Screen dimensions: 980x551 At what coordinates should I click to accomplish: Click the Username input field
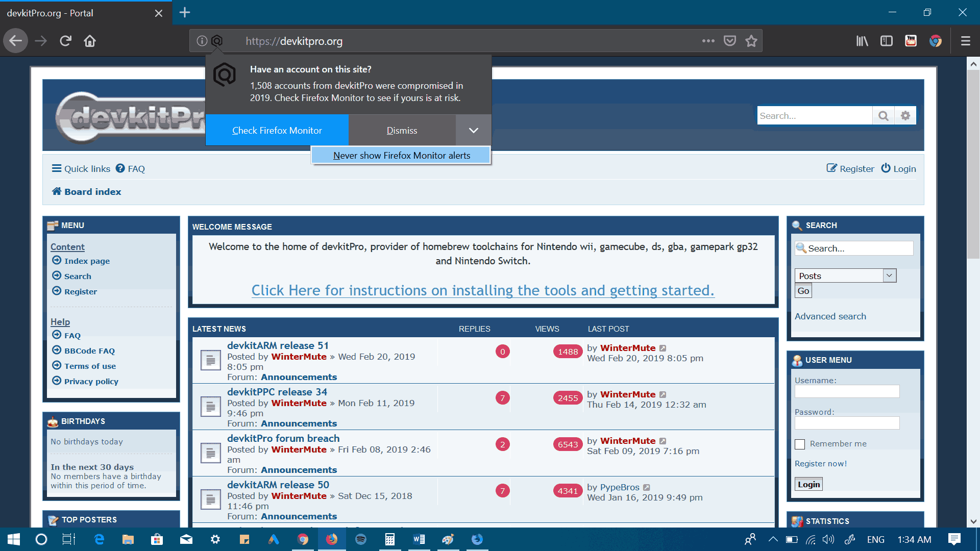coord(847,391)
